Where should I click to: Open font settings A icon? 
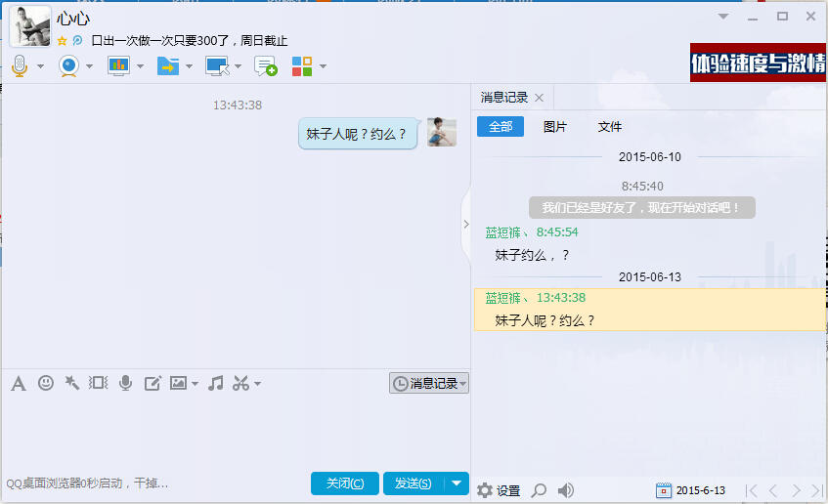19,383
